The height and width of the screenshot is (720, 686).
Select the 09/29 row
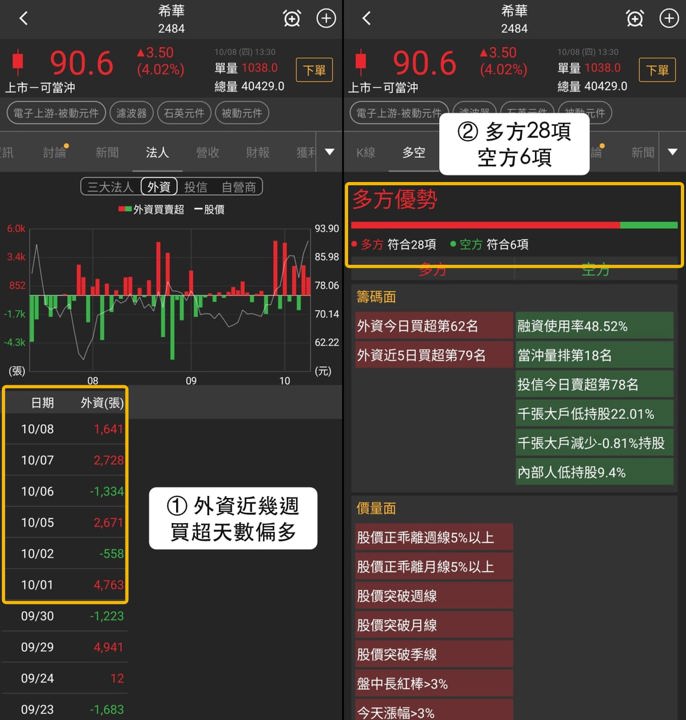(x=66, y=647)
